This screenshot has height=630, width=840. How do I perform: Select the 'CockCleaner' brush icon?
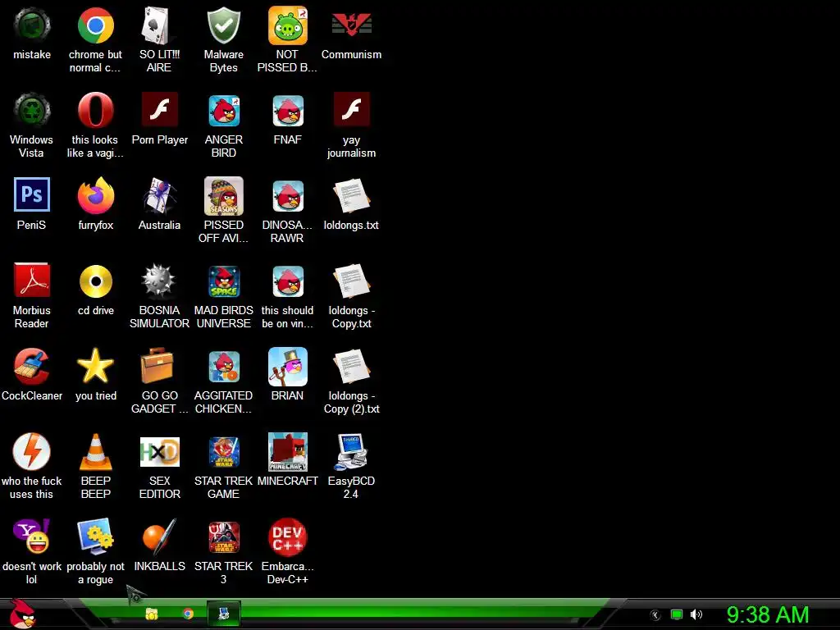pyautogui.click(x=32, y=367)
